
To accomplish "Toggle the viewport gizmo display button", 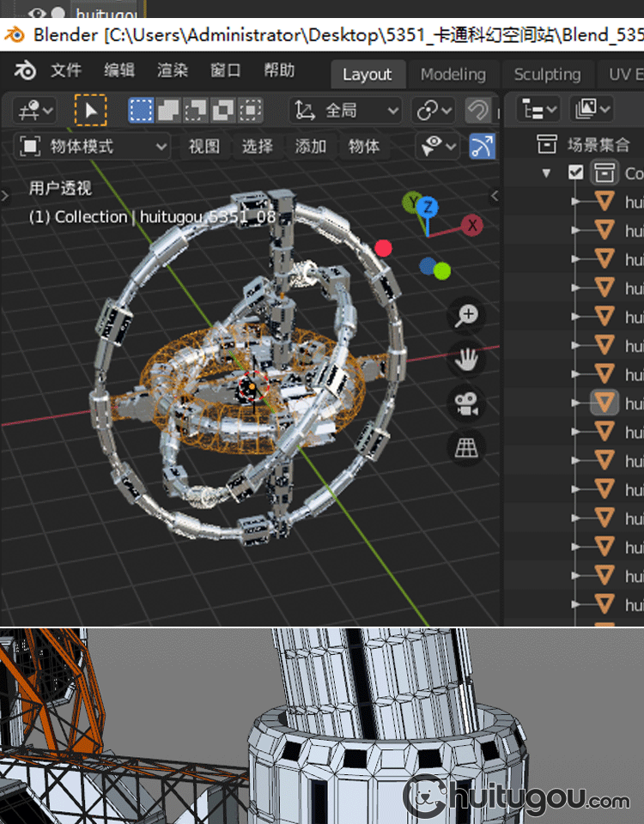I will coord(482,147).
